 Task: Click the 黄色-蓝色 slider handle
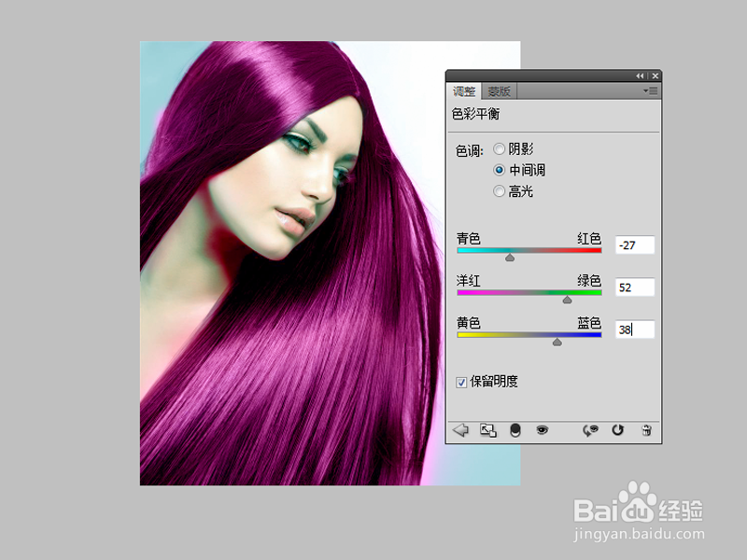click(x=557, y=342)
